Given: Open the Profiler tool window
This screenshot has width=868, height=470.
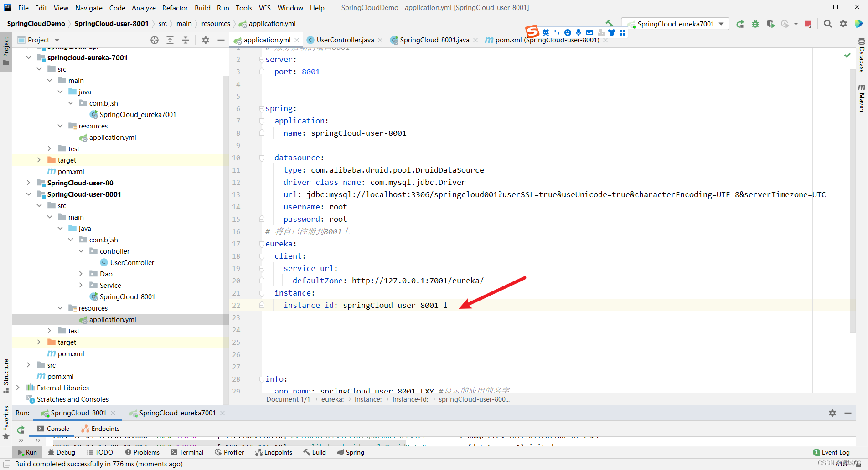Looking at the screenshot, I should pyautogui.click(x=229, y=452).
